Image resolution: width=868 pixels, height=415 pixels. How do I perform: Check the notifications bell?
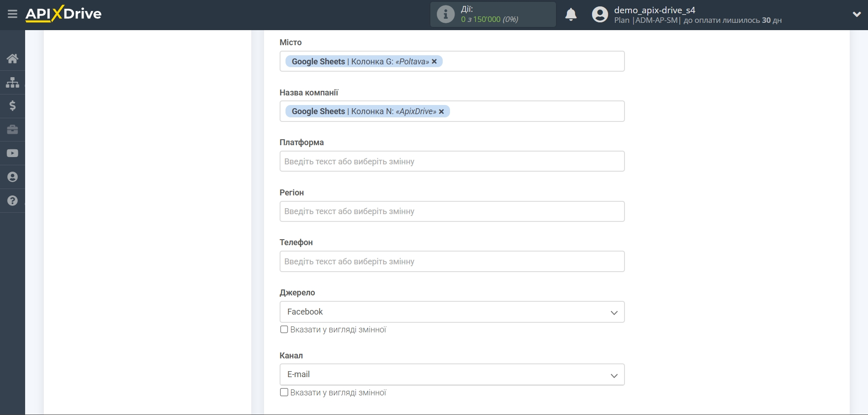(x=571, y=15)
